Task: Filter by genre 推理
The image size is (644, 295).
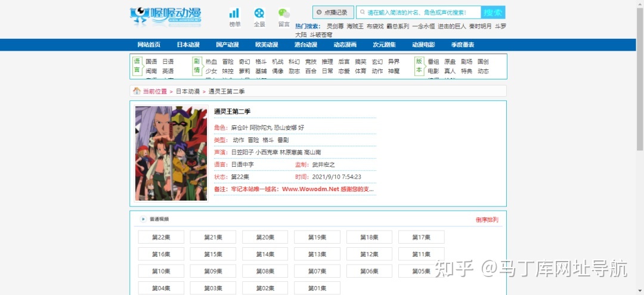Action: point(327,62)
